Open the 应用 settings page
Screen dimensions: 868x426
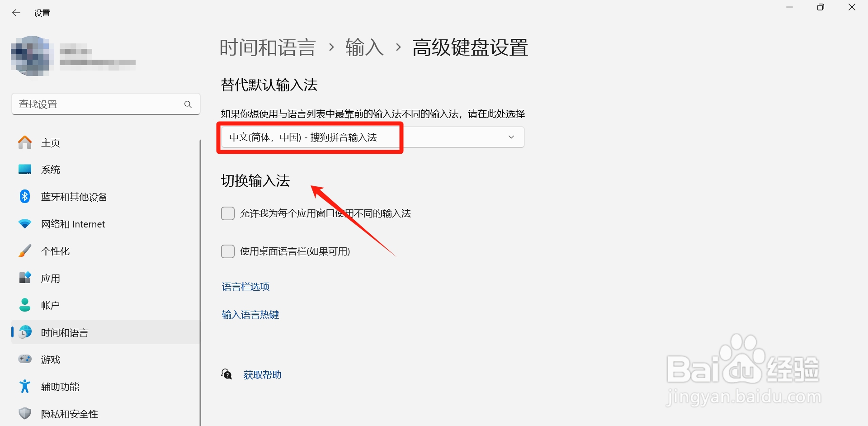[x=50, y=278]
